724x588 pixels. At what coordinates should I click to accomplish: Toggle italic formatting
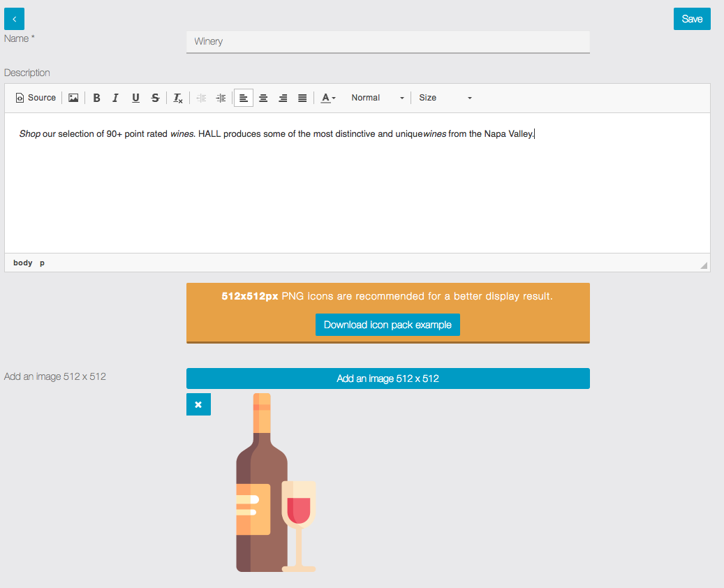coord(116,98)
